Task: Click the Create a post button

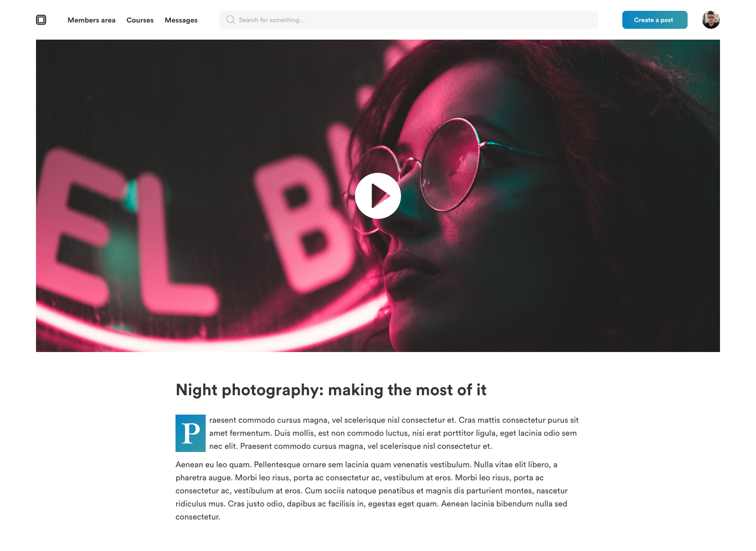Action: pos(655,20)
